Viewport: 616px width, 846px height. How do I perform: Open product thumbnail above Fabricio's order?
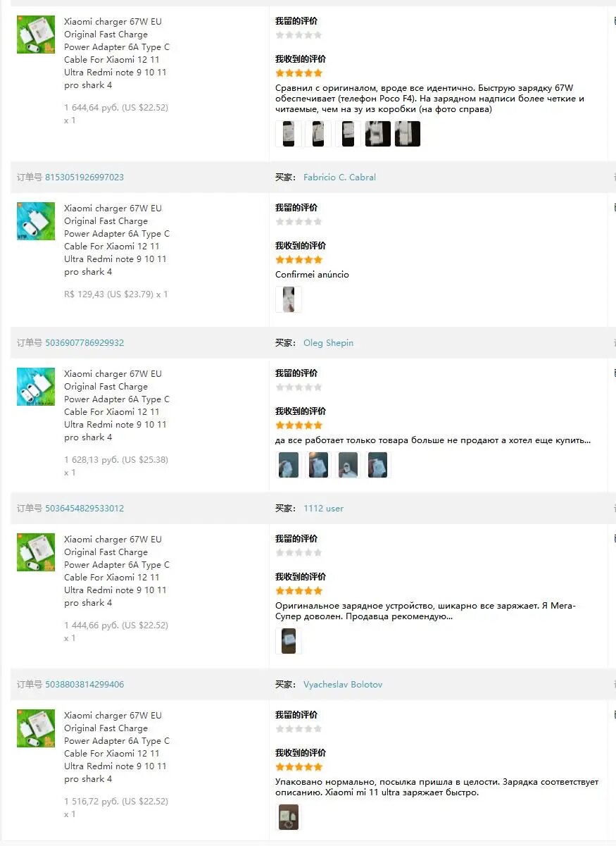36,35
